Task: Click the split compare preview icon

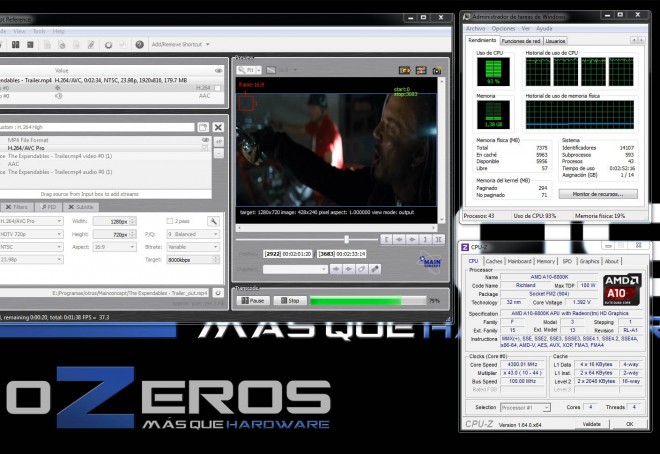Action: [x=421, y=70]
